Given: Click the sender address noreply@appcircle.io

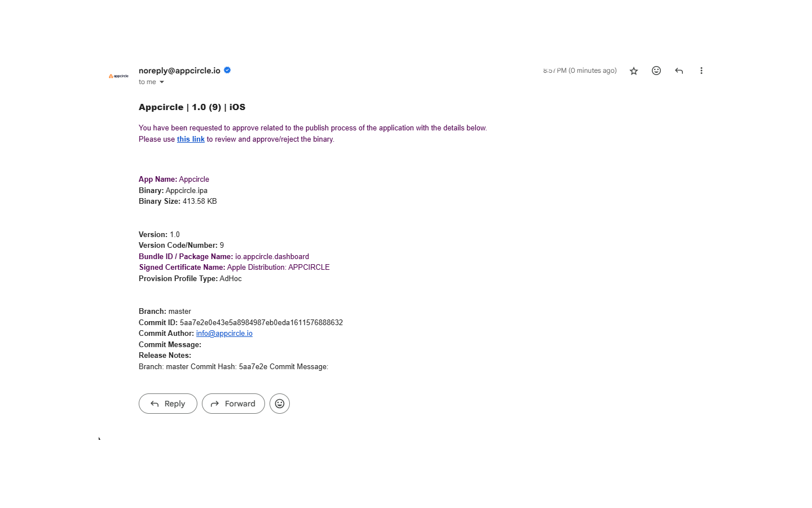Looking at the screenshot, I should [x=179, y=71].
